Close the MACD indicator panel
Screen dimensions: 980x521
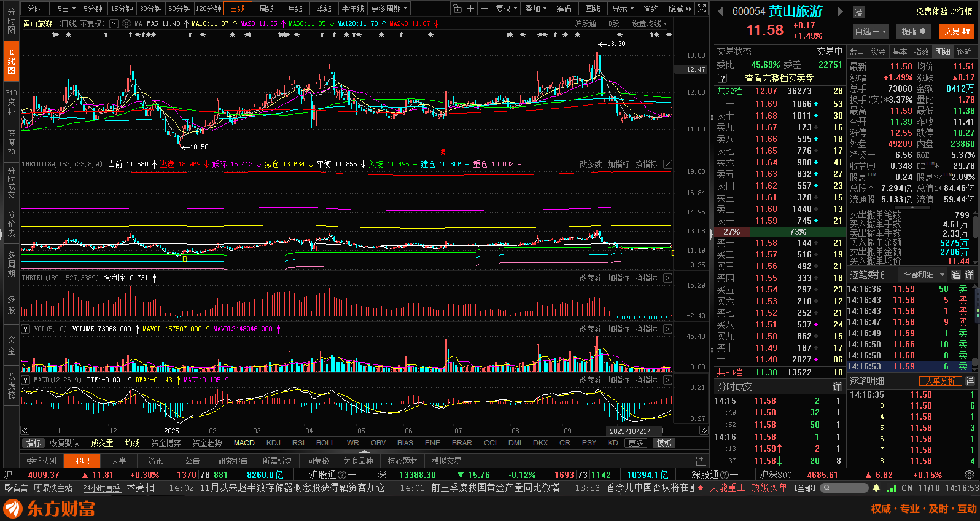pos(667,380)
